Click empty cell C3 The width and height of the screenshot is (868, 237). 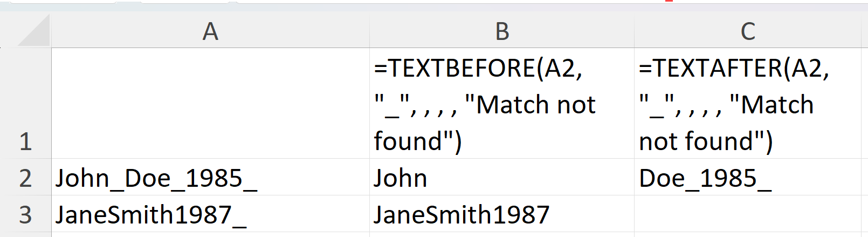click(748, 214)
